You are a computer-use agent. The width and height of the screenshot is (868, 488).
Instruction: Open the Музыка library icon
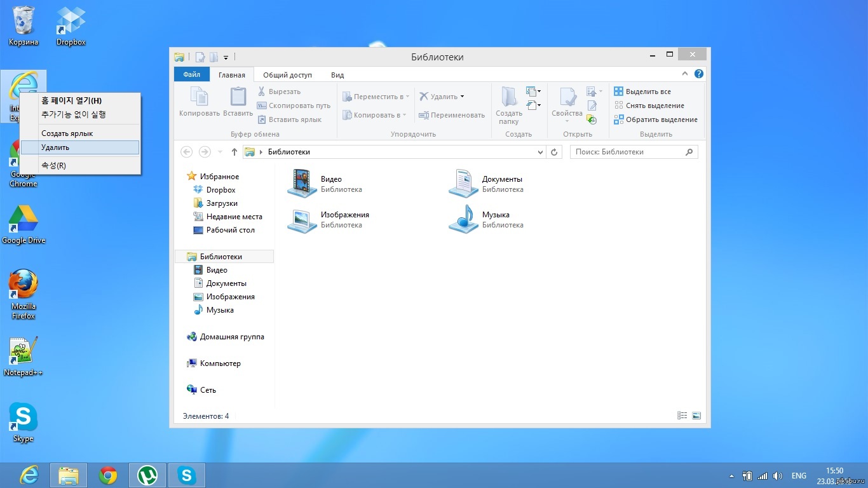tap(463, 219)
